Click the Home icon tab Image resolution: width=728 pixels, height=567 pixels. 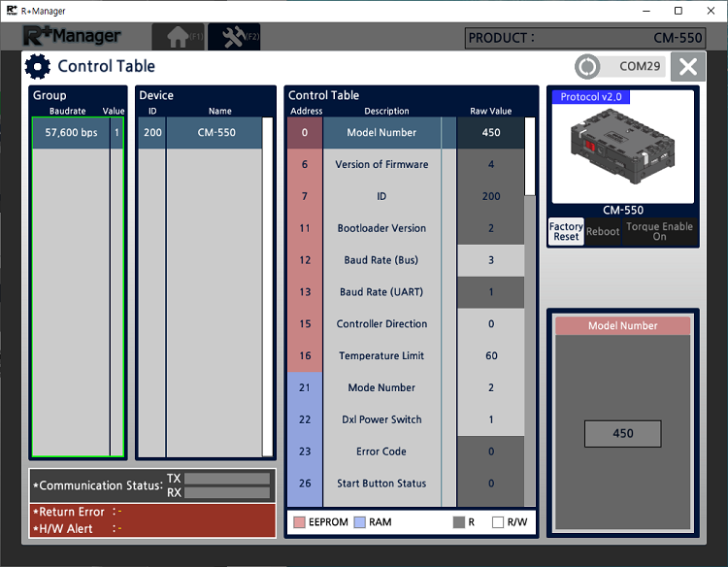tap(177, 37)
